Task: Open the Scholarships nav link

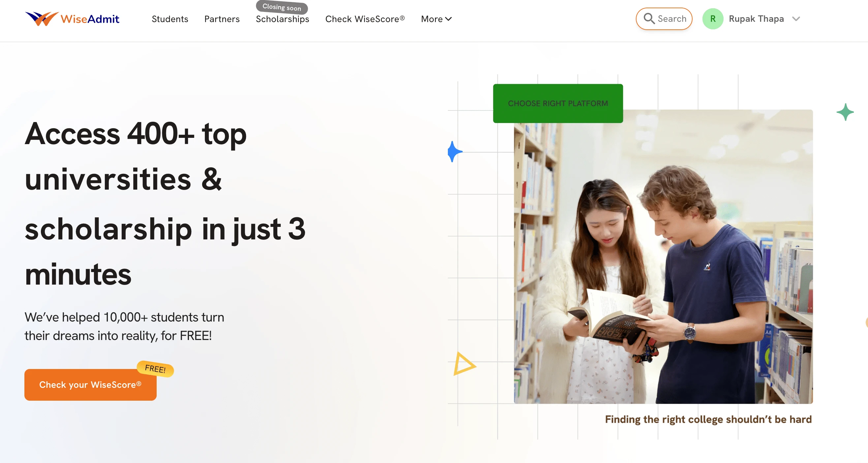Action: point(282,19)
